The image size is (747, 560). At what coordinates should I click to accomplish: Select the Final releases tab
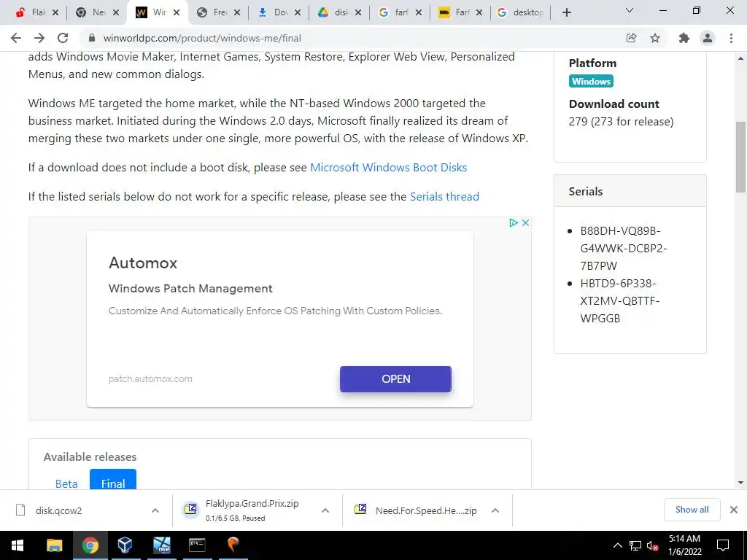(113, 480)
